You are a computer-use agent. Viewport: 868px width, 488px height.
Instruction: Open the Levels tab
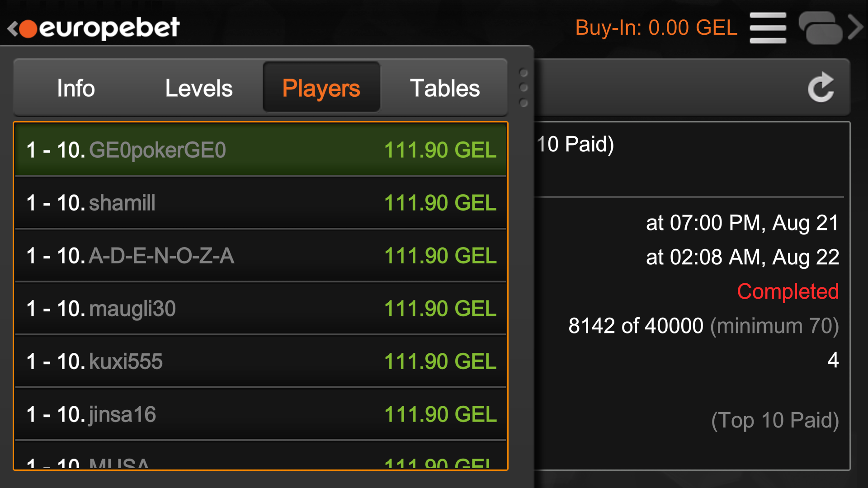(198, 88)
